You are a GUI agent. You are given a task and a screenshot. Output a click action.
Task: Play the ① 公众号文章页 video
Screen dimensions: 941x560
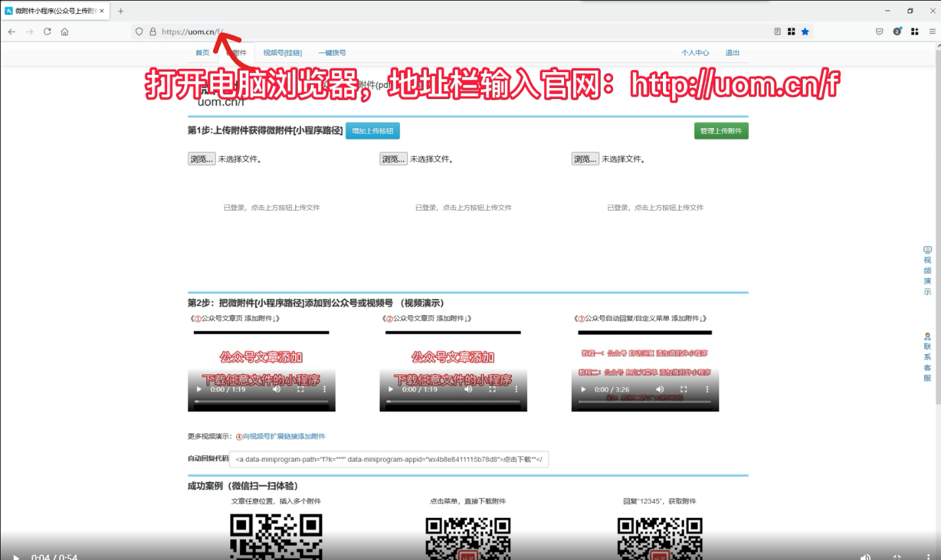pyautogui.click(x=199, y=390)
